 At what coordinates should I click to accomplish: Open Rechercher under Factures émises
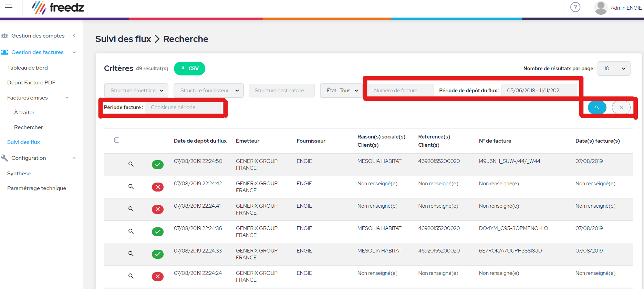[29, 127]
